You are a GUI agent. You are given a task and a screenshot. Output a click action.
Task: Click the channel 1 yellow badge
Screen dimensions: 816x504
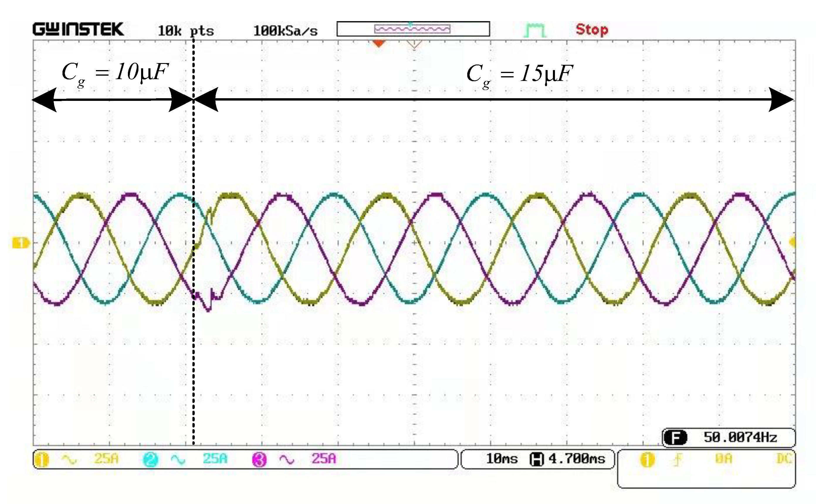click(x=42, y=459)
